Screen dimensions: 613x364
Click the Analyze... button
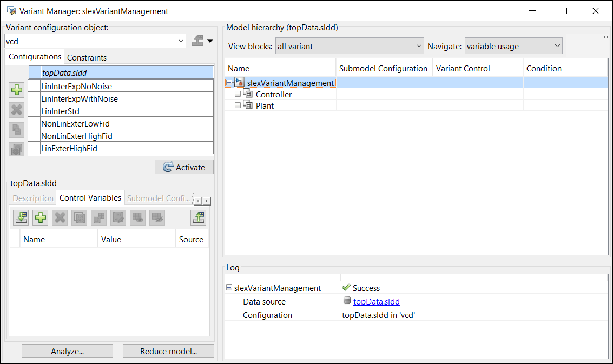coord(67,351)
